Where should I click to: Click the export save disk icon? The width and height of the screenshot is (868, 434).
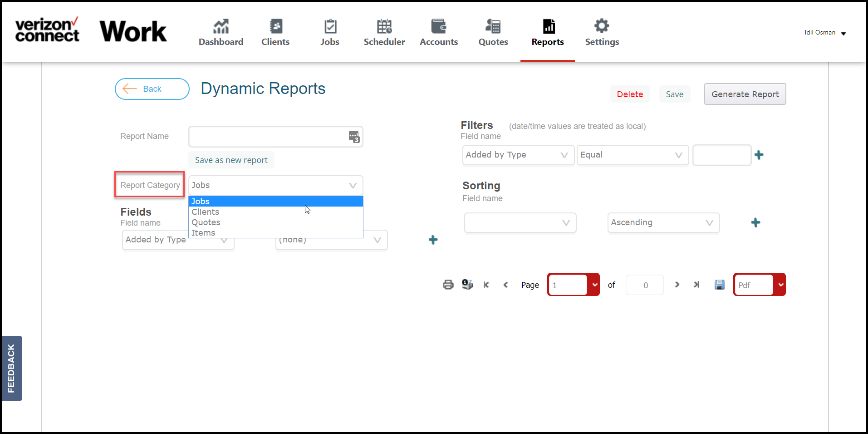point(720,285)
